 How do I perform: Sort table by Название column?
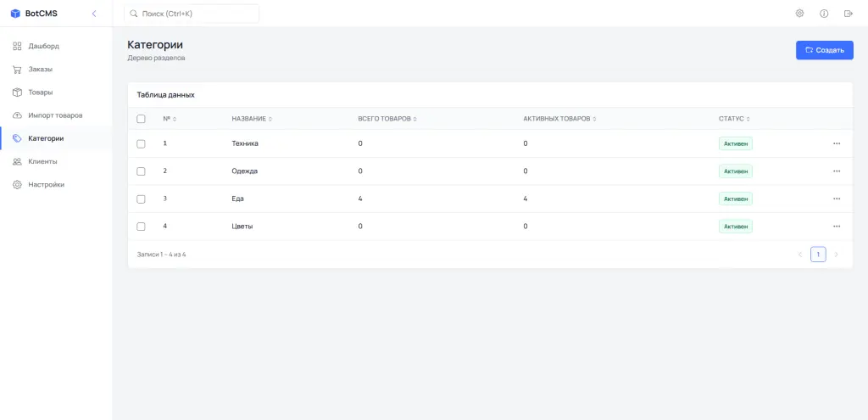pos(252,119)
